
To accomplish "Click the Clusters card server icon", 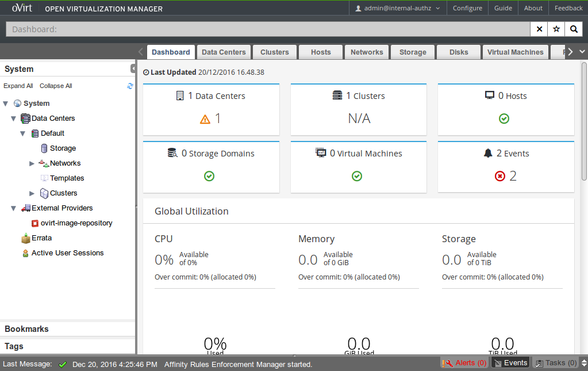I will click(337, 95).
